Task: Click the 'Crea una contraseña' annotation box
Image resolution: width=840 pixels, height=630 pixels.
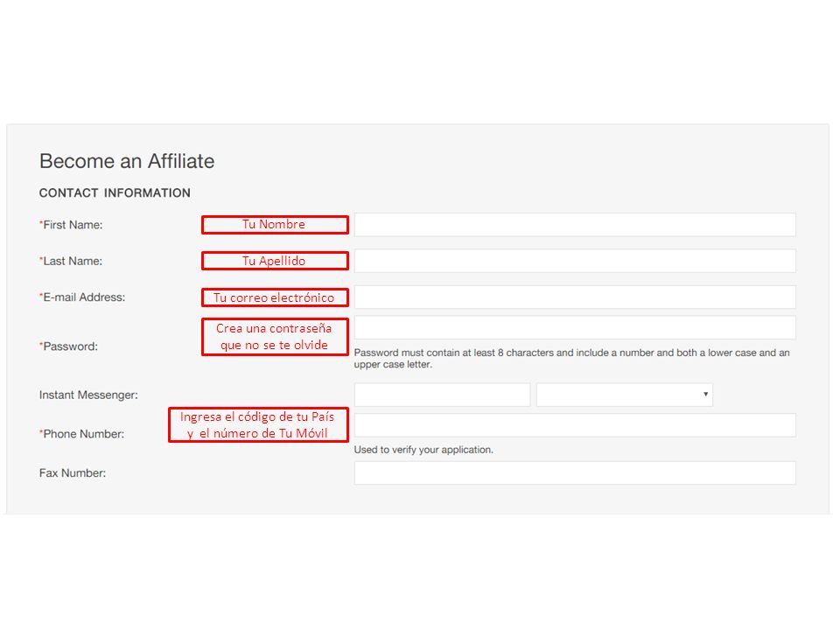Action: pos(275,336)
